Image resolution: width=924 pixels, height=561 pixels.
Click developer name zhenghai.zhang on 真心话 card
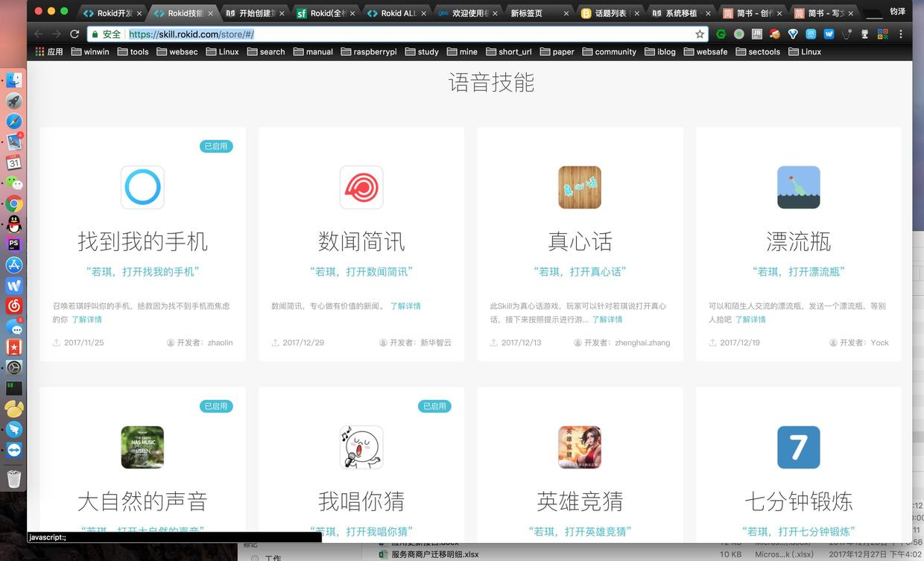coord(642,343)
